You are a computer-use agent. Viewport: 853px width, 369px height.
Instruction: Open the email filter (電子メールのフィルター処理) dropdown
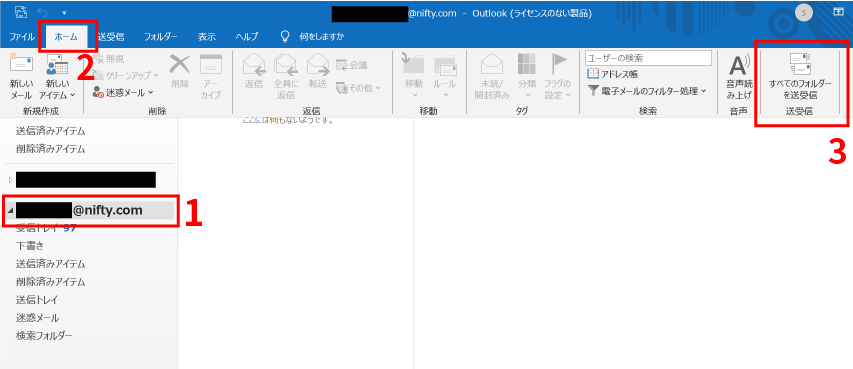(647, 91)
